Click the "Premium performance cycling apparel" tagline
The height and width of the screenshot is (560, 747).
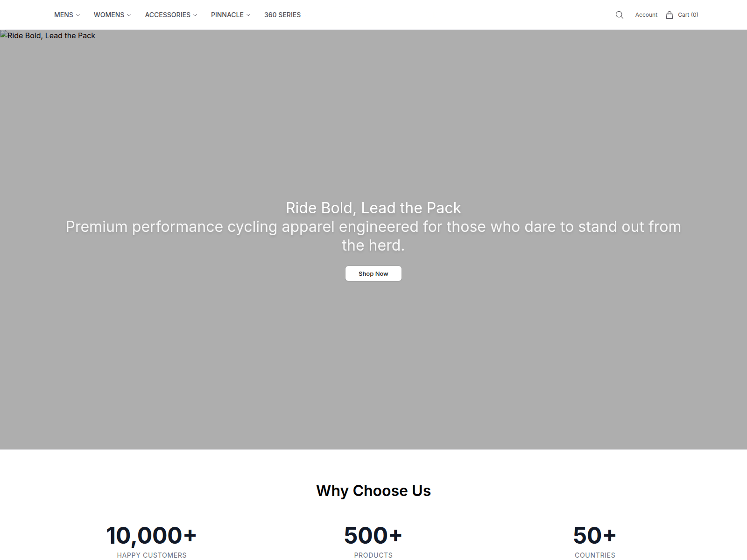coord(373,236)
